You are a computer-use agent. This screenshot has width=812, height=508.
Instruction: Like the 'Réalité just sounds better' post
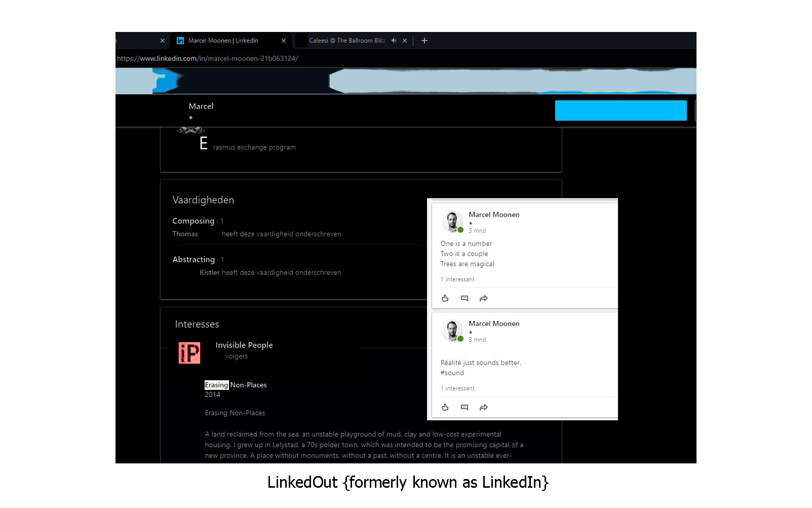pyautogui.click(x=445, y=407)
